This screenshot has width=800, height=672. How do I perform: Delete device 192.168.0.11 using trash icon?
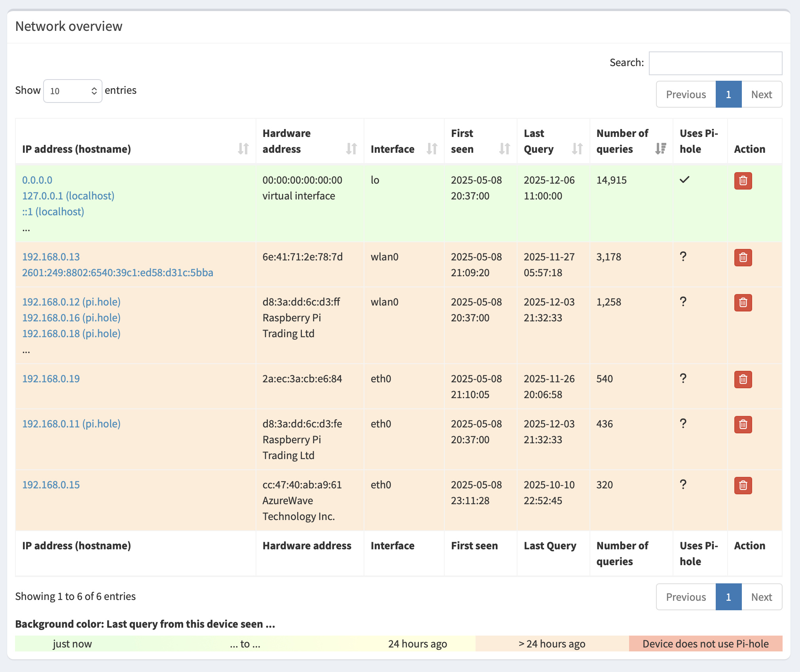click(x=743, y=425)
